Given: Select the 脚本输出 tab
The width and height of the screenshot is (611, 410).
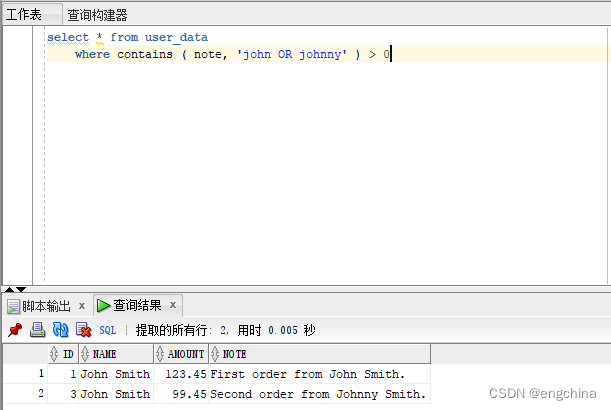Looking at the screenshot, I should click(x=46, y=306).
